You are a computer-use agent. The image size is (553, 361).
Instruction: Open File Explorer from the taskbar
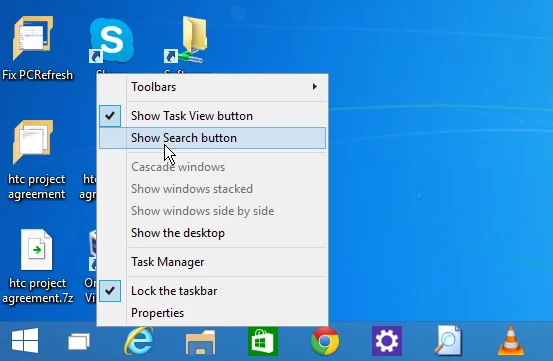click(200, 342)
